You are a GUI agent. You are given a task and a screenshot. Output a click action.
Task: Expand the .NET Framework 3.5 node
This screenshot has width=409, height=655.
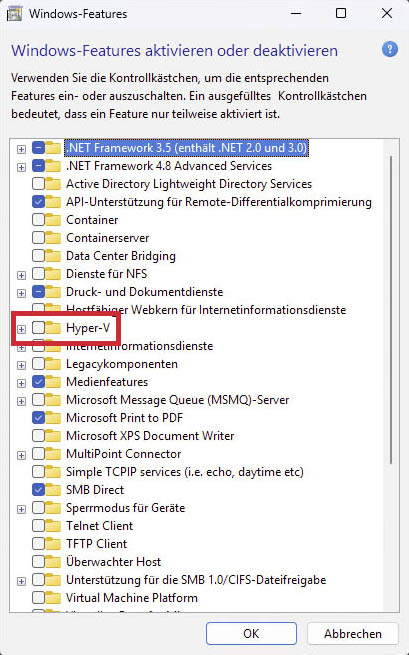coord(21,149)
